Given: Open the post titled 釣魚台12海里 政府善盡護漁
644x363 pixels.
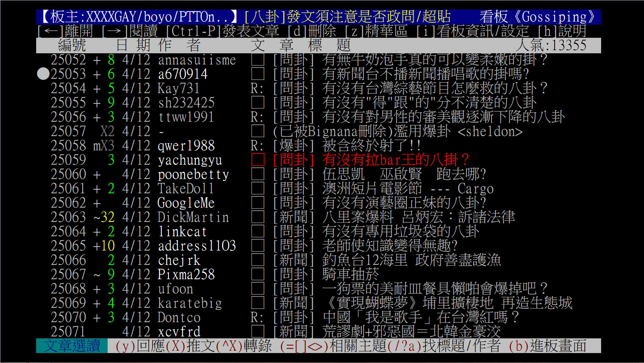Looking at the screenshot, I should click(411, 260).
